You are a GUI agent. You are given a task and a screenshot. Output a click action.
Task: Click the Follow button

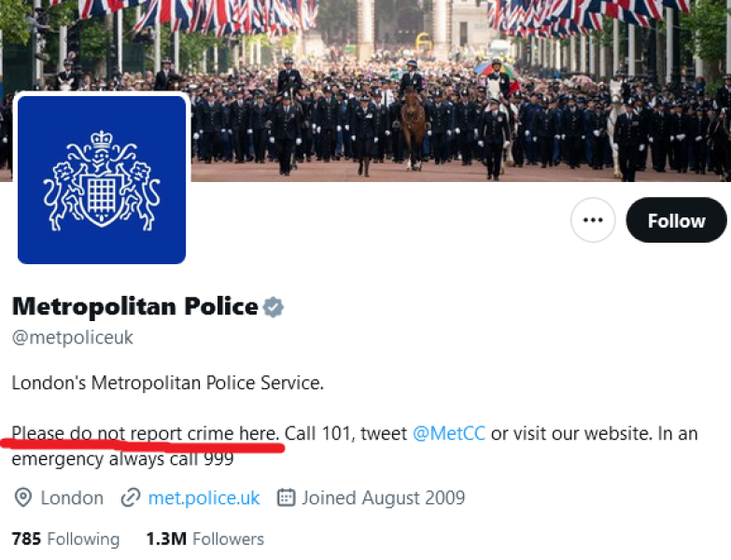coord(676,220)
